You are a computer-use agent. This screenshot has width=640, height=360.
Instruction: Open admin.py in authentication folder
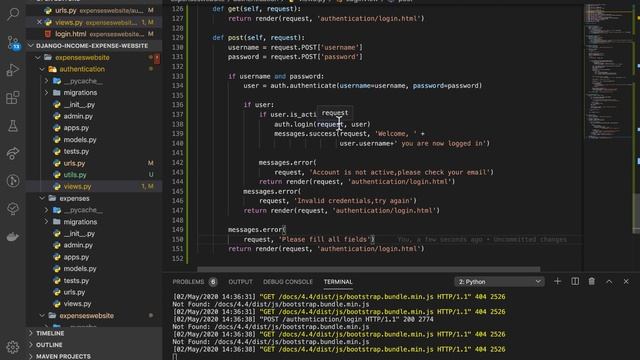[94, 116]
